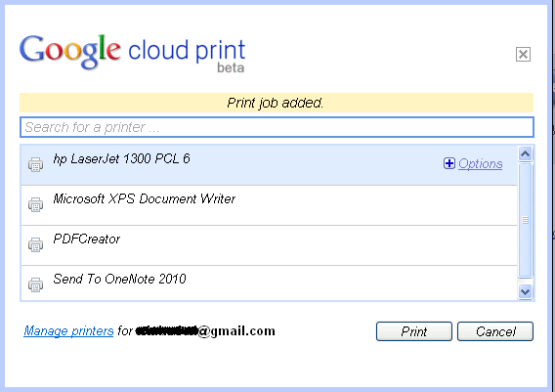Select hp LaserJet 1300 PCL 6 printer
The height and width of the screenshot is (392, 555).
point(269,165)
